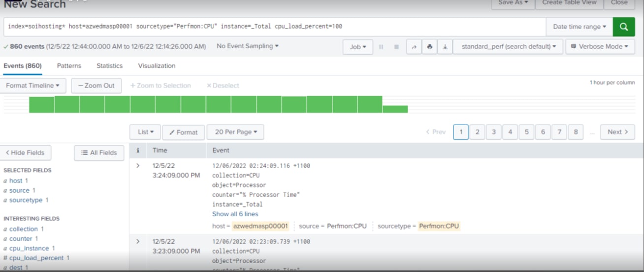Go to results page 5
The width and height of the screenshot is (644, 272).
click(x=526, y=132)
